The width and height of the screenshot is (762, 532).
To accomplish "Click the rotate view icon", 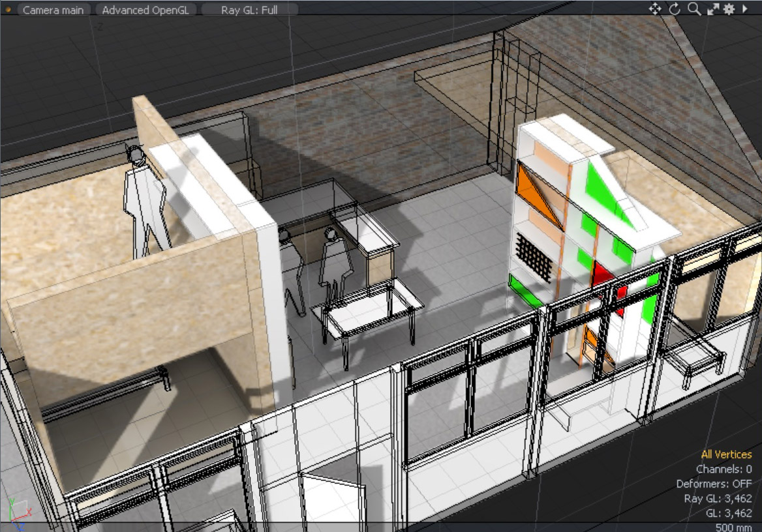I will 675,9.
